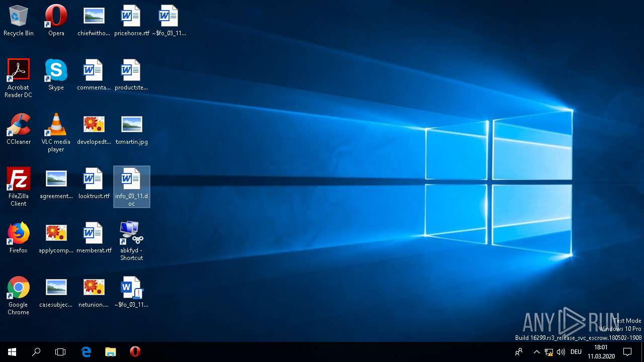Screen dimensions: 644x362
Task: Open the volume speaker tray icon
Action: [x=561, y=352]
